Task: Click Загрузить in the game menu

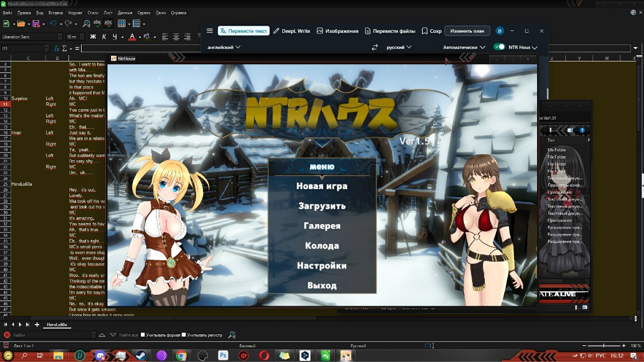Action: 322,206
